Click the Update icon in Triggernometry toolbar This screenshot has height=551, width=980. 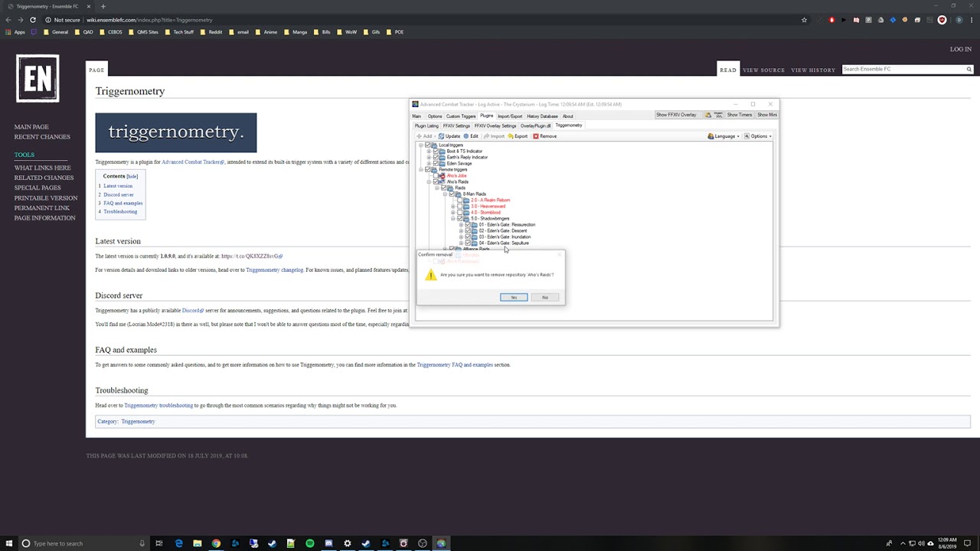tap(441, 136)
